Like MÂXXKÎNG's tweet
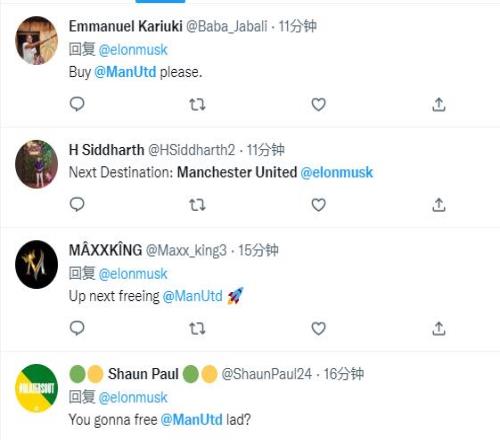500x440 pixels. [x=318, y=329]
